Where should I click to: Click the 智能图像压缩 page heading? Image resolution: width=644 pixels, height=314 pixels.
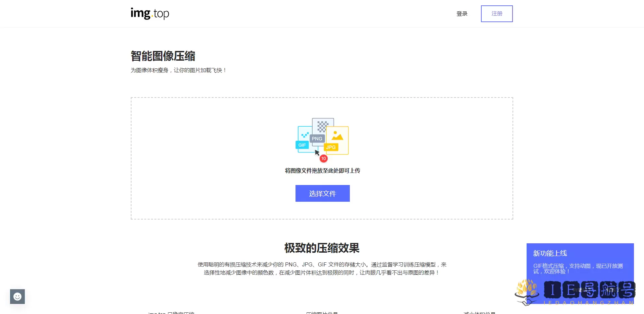[x=163, y=56]
